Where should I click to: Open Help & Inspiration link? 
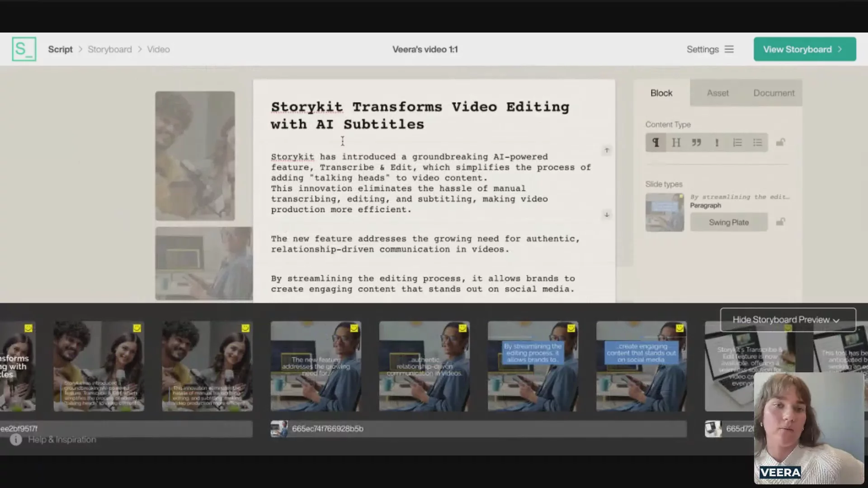[x=62, y=440]
